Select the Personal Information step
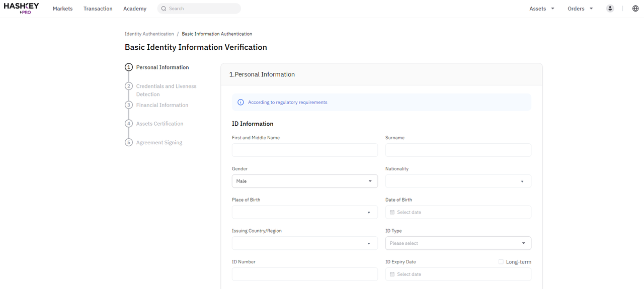The image size is (644, 289). coord(163,67)
